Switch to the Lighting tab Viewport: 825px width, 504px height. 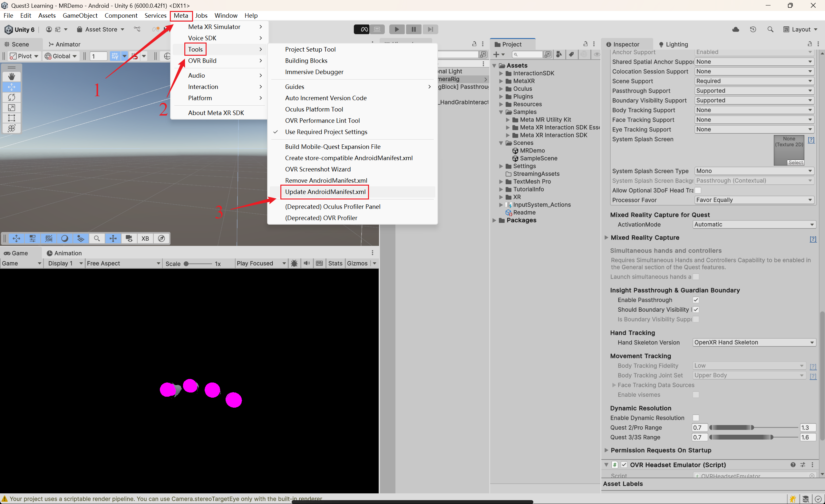click(673, 44)
